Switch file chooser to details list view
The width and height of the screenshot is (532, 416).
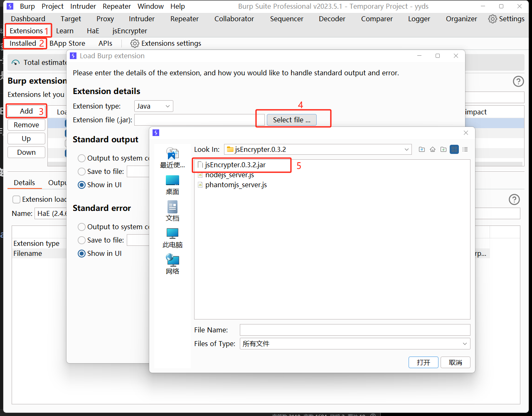click(x=465, y=149)
